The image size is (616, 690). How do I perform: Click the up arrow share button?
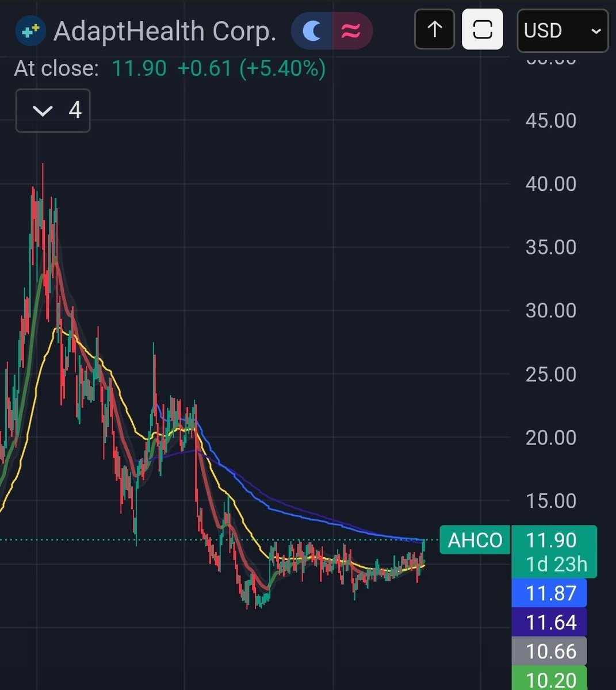point(434,29)
